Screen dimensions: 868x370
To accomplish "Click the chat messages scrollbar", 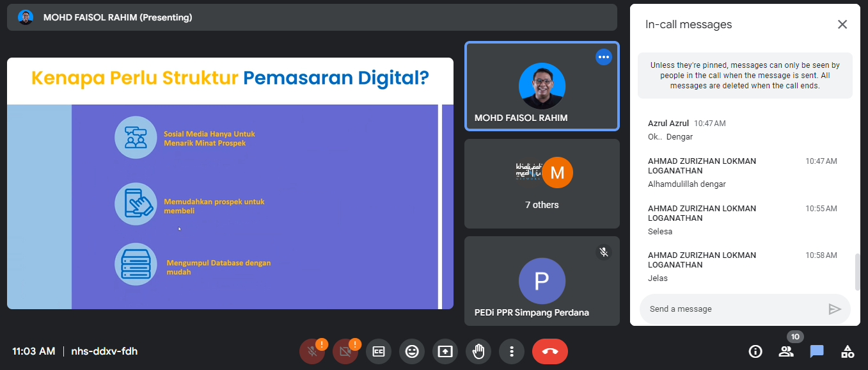I will [857, 272].
